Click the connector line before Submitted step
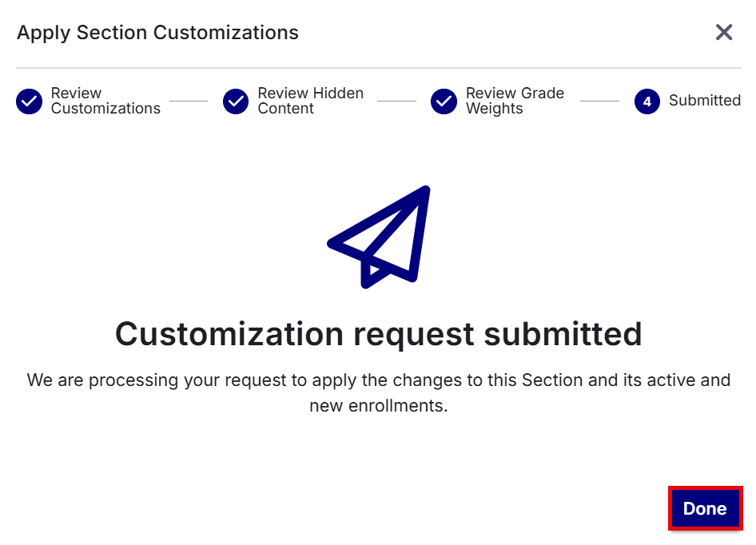Screen dimensions: 756x545 click(599, 101)
